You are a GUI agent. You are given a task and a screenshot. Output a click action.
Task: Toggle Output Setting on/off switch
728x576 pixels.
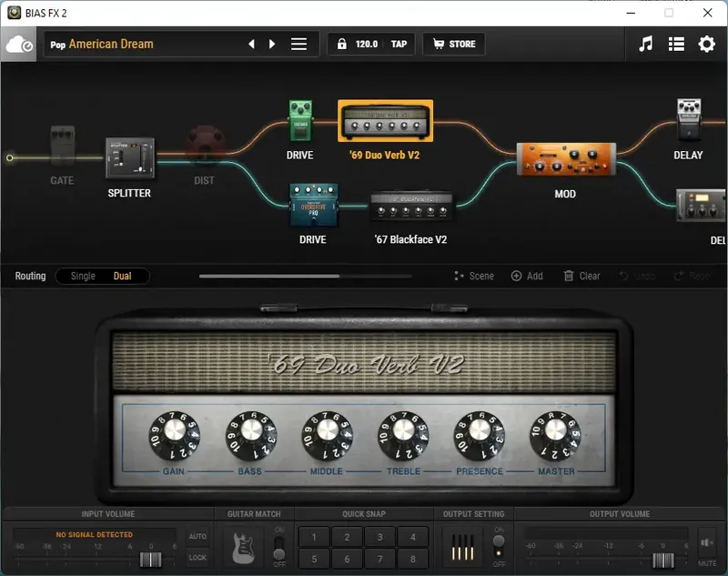[x=499, y=547]
